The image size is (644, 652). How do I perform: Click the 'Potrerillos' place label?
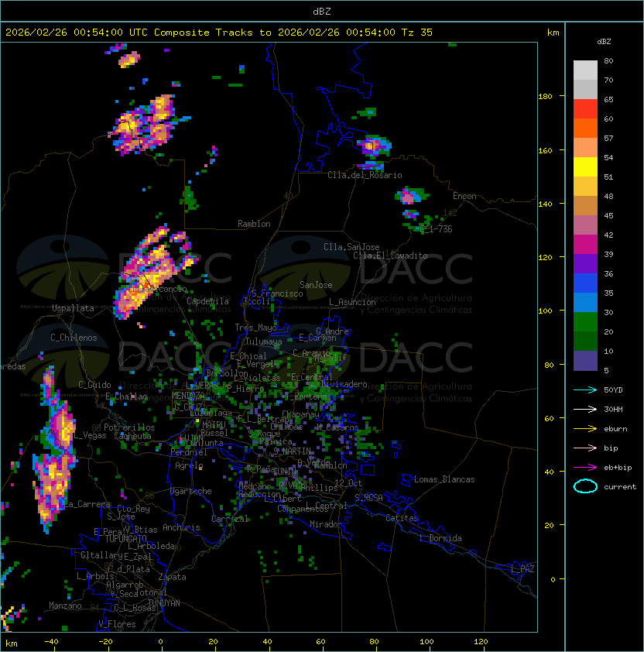point(129,427)
